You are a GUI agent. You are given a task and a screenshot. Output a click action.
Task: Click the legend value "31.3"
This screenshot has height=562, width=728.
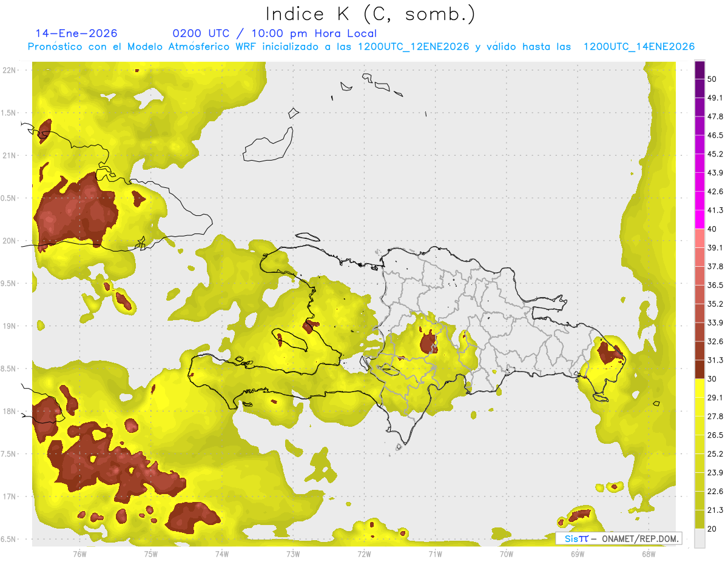tap(715, 360)
